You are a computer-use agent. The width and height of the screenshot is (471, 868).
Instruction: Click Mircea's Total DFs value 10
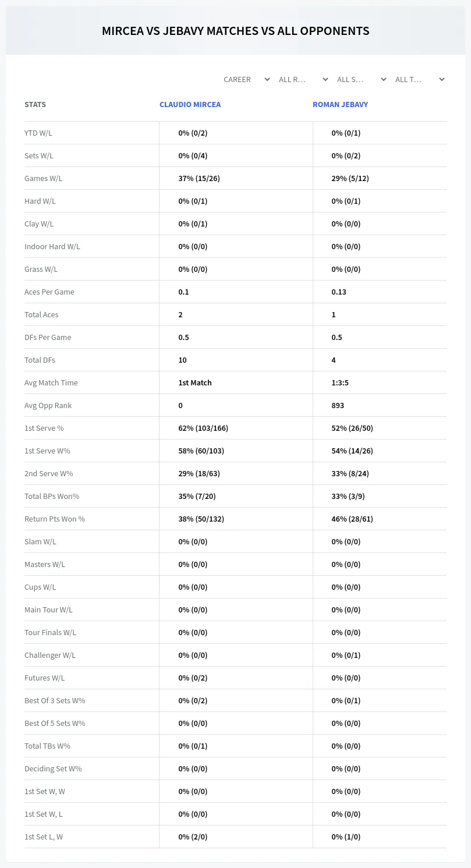pos(182,360)
